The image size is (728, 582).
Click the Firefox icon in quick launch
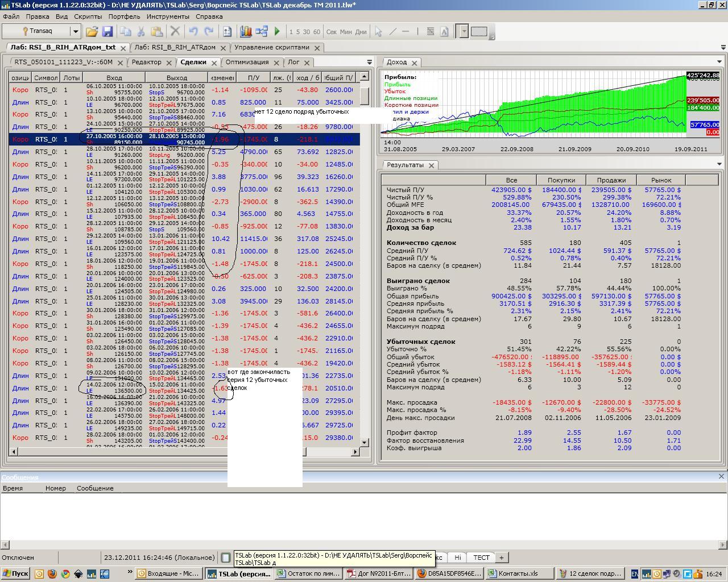[x=52, y=573]
